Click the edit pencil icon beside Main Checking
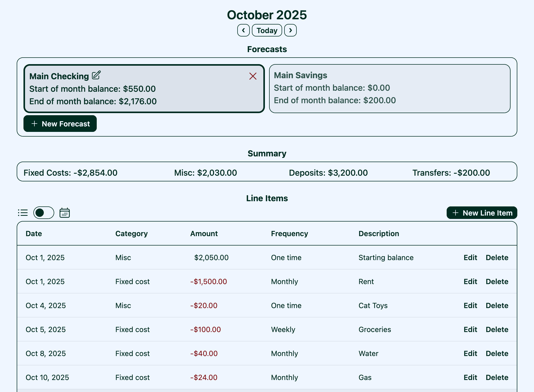The height and width of the screenshot is (392, 534). point(96,75)
